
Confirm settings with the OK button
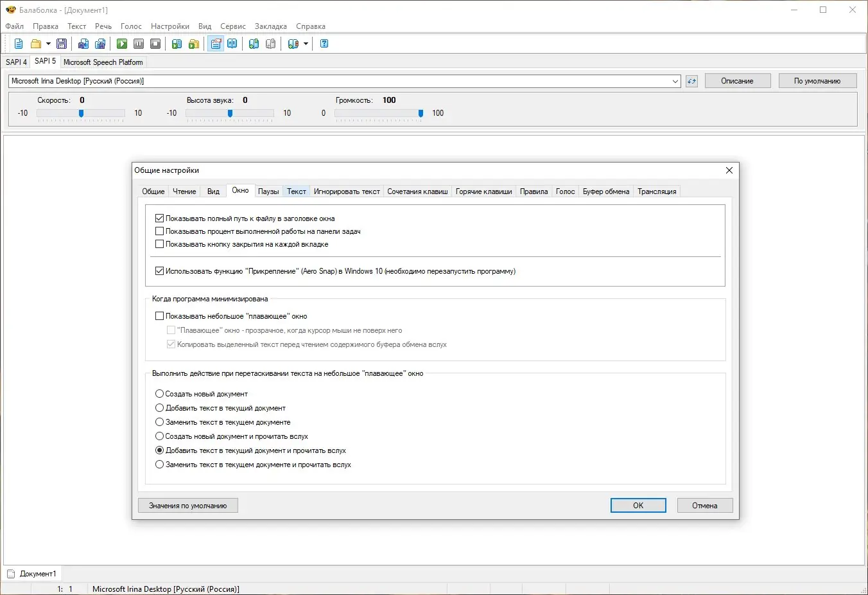tap(638, 506)
